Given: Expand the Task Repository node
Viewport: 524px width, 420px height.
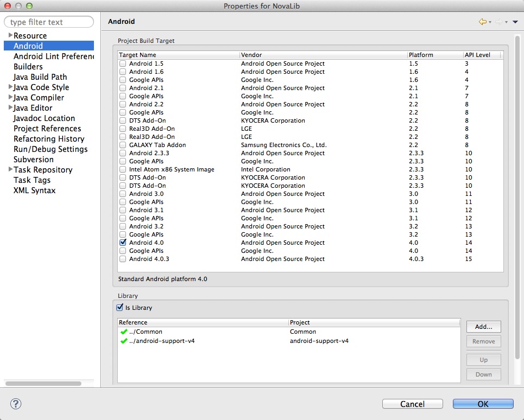Looking at the screenshot, I should tap(10, 169).
